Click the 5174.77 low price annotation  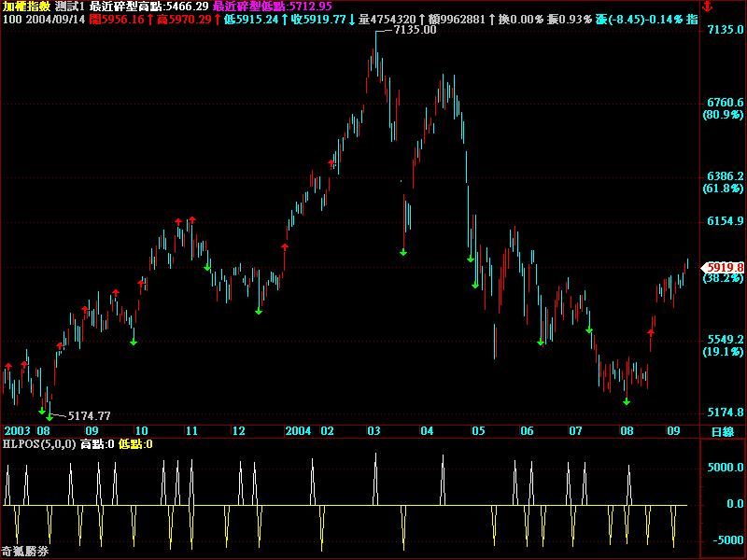90,415
